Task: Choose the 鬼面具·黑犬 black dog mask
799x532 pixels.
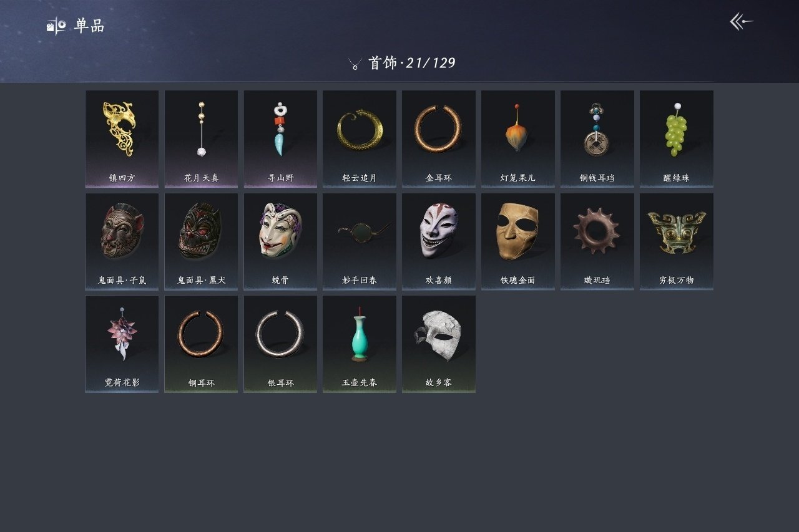Action: click(201, 241)
